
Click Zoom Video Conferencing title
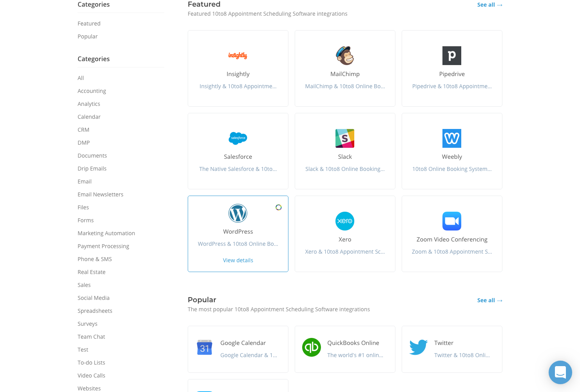coord(452,240)
